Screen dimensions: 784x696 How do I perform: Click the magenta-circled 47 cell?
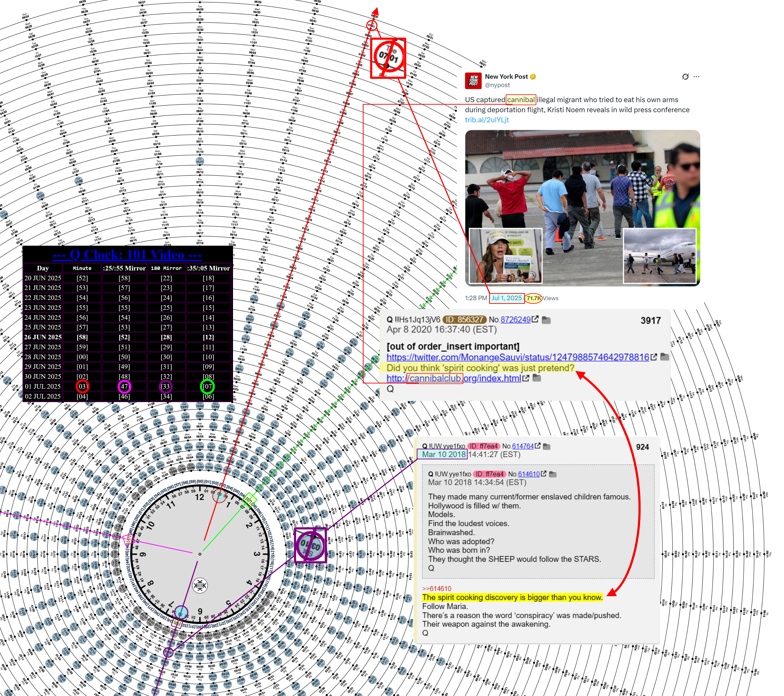pyautogui.click(x=124, y=386)
